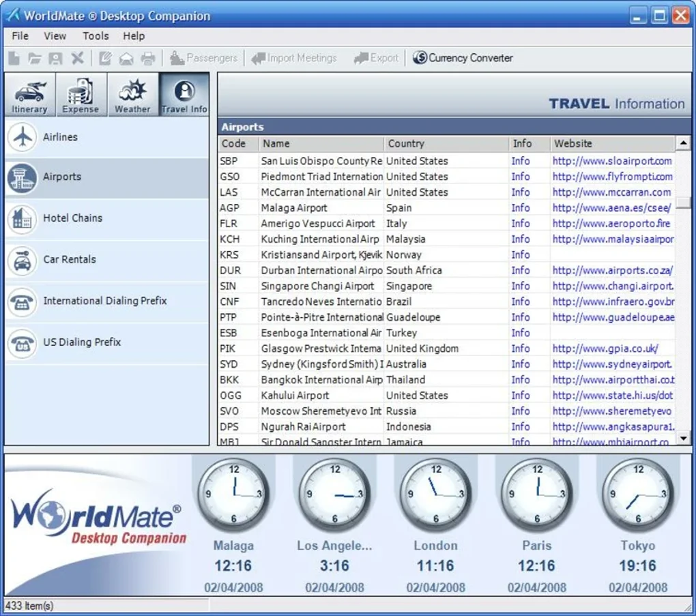Click the scroll up arrow

click(683, 143)
